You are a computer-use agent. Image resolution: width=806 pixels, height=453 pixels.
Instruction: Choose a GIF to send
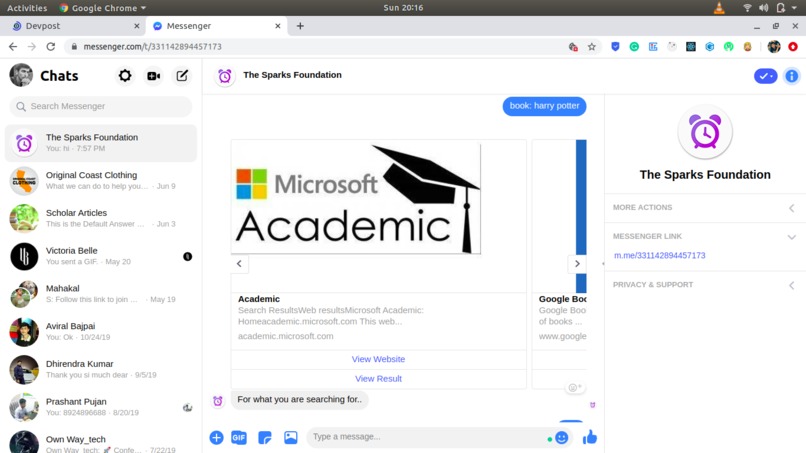pos(239,438)
